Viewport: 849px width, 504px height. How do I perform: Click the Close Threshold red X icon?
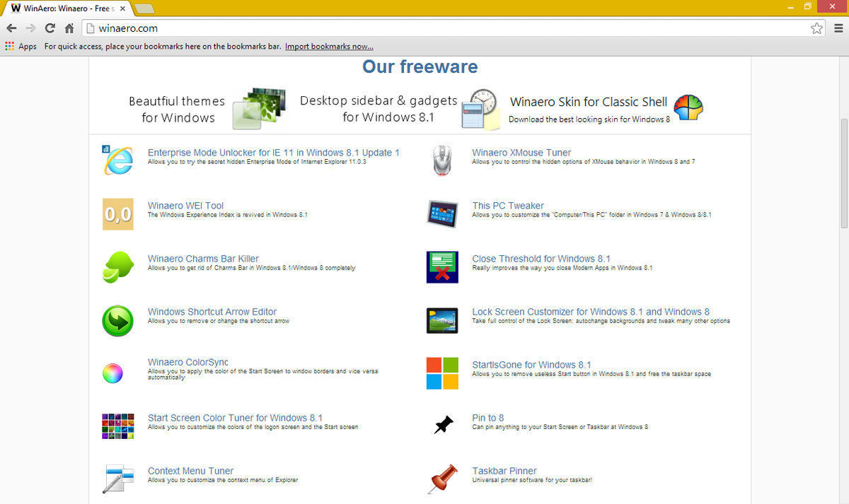(442, 267)
